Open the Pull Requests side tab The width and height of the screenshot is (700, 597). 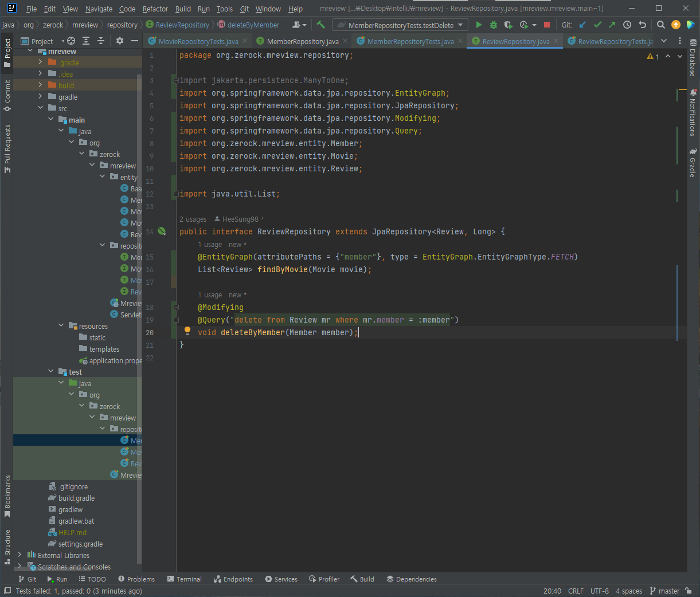click(x=7, y=148)
